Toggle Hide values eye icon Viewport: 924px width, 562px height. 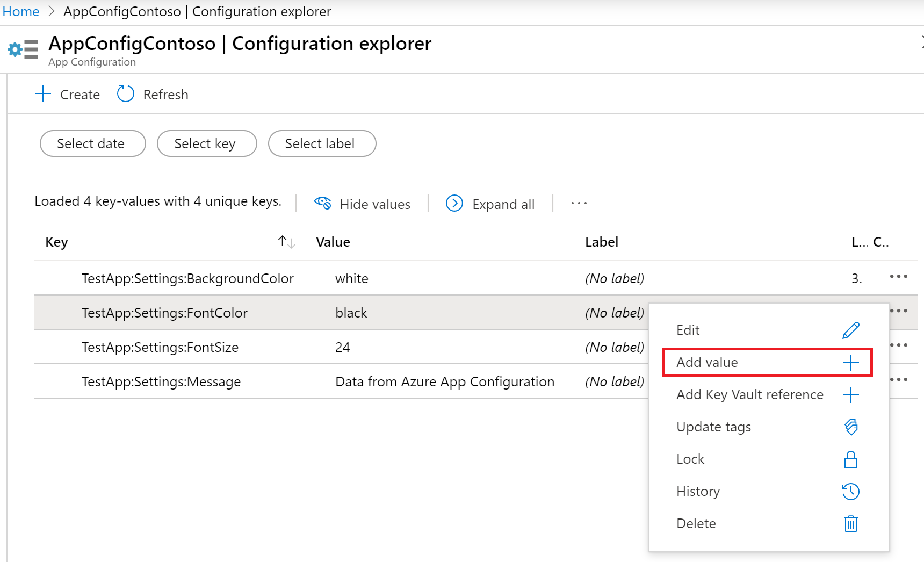click(x=323, y=203)
